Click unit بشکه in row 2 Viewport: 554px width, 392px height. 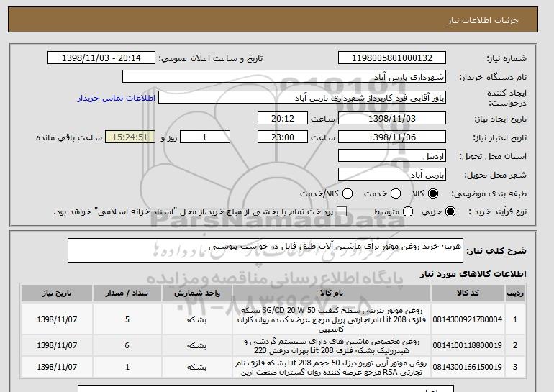click(197, 345)
